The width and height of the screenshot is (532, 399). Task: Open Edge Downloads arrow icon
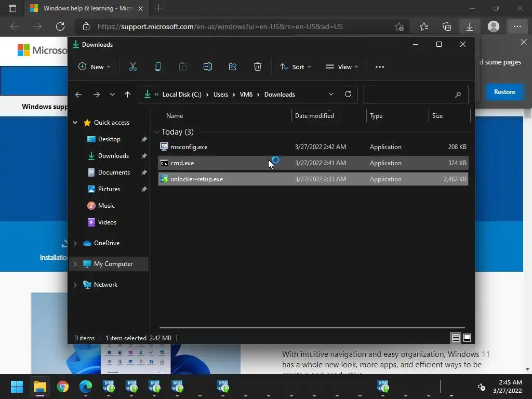click(470, 26)
